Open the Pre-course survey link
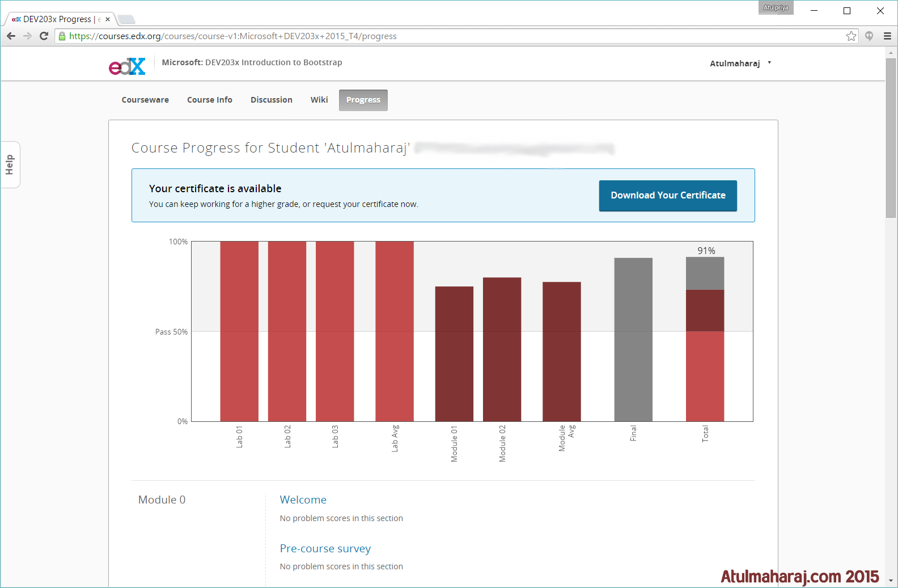 click(x=325, y=548)
